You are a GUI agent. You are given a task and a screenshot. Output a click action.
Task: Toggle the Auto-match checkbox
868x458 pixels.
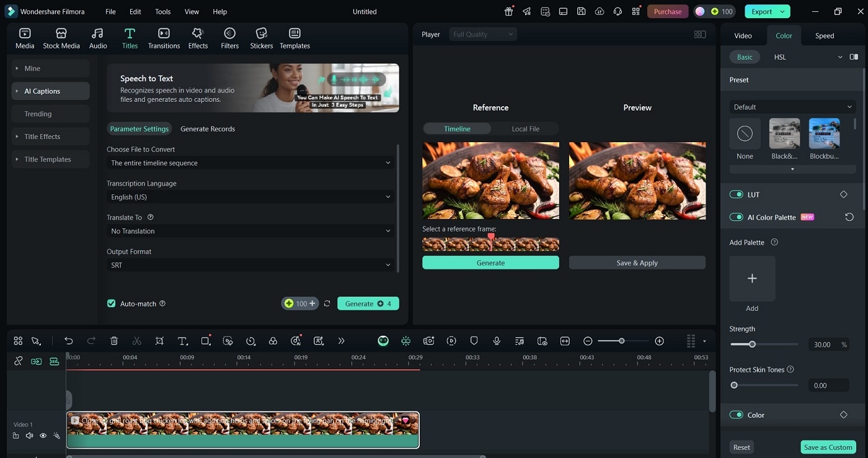(112, 303)
